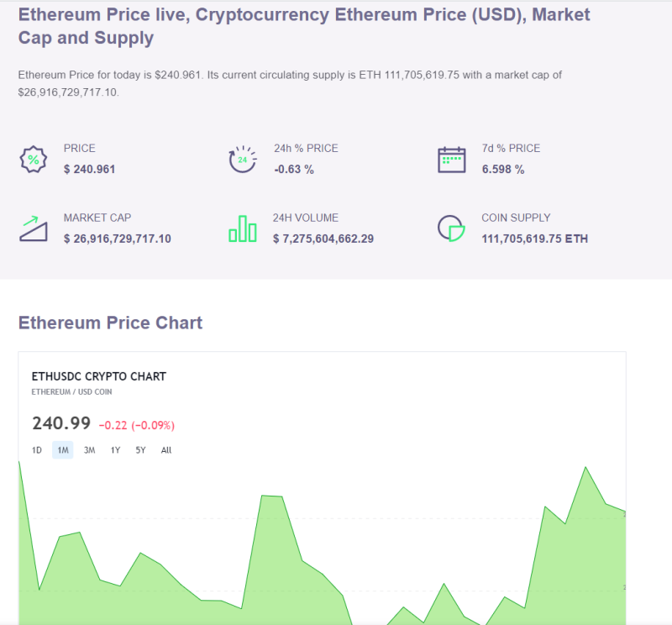Click the market cap arrow icon
This screenshot has width=672, height=625.
click(34, 228)
